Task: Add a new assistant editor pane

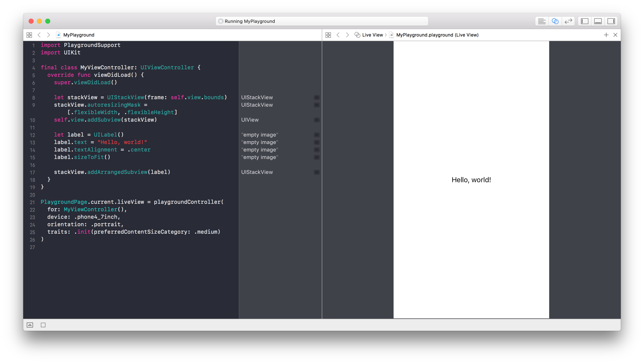Action: pos(606,35)
